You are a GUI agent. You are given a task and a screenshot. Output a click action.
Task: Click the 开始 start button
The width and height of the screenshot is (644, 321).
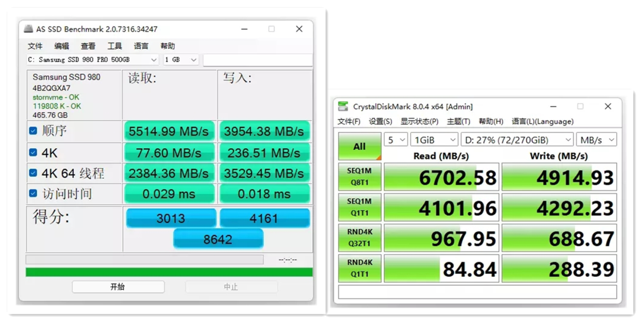click(x=118, y=287)
